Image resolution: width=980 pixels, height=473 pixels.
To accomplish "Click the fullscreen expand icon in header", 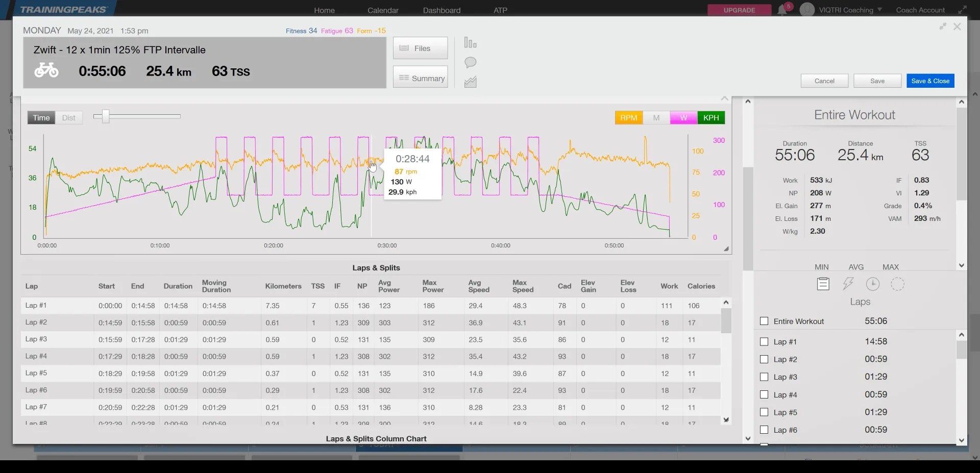I will point(962,10).
